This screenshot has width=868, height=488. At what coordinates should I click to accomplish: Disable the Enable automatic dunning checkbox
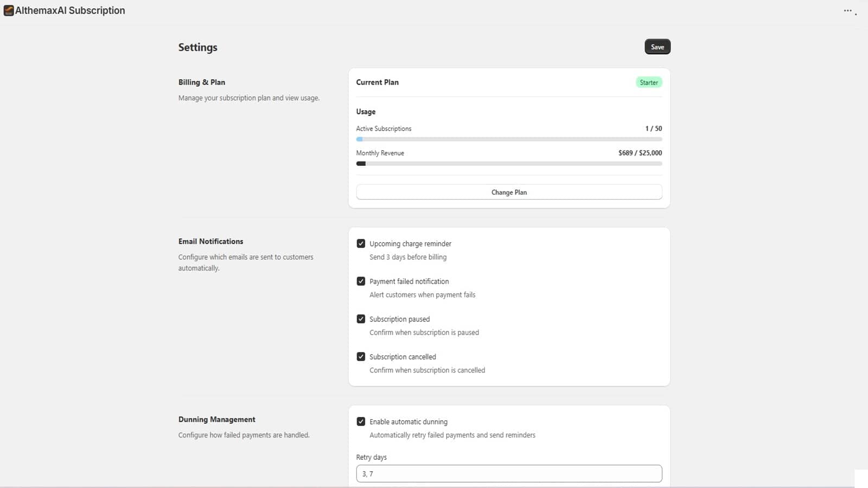point(361,421)
